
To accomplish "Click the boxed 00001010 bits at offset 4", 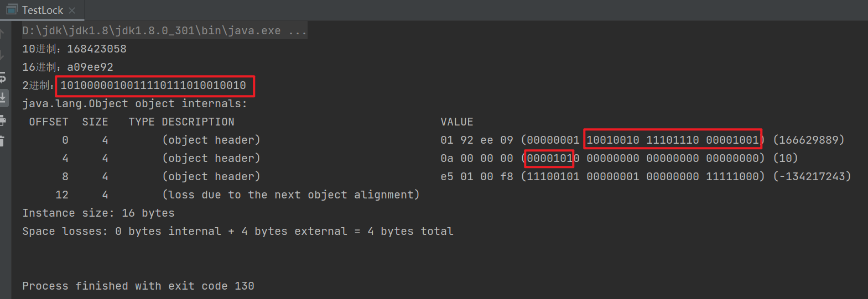I will (x=549, y=158).
